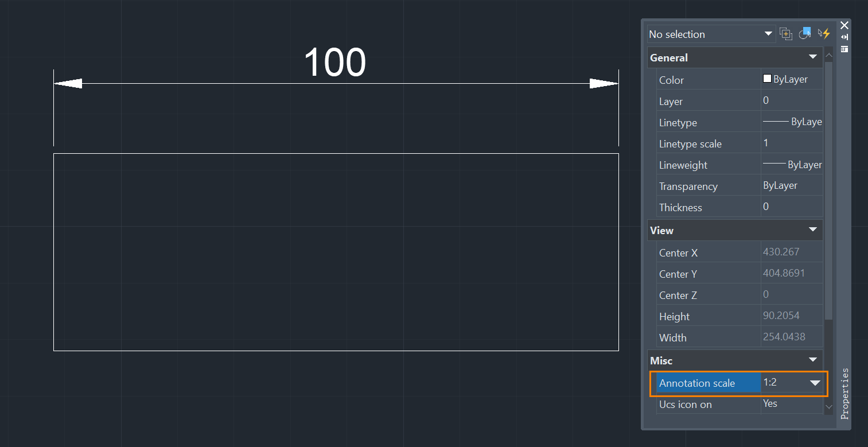868x447 pixels.
Task: Open the No selection dropdown
Action: [x=711, y=34]
